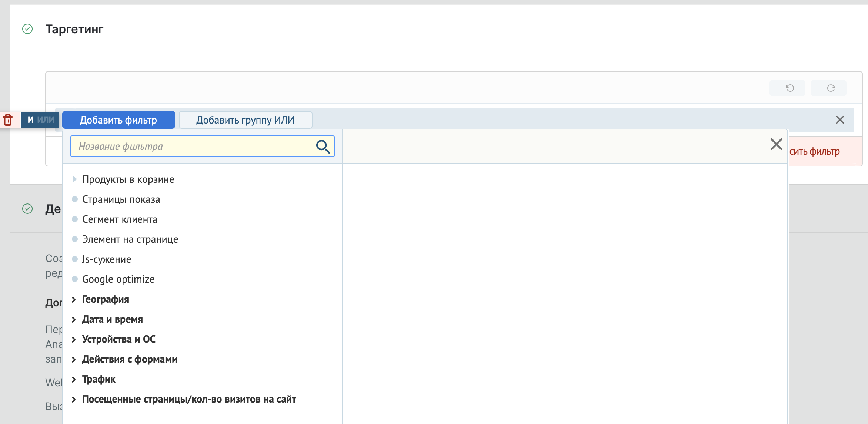The image size is (868, 424).
Task: Click the green checkmark below Таргетинг section
Action: click(27, 209)
